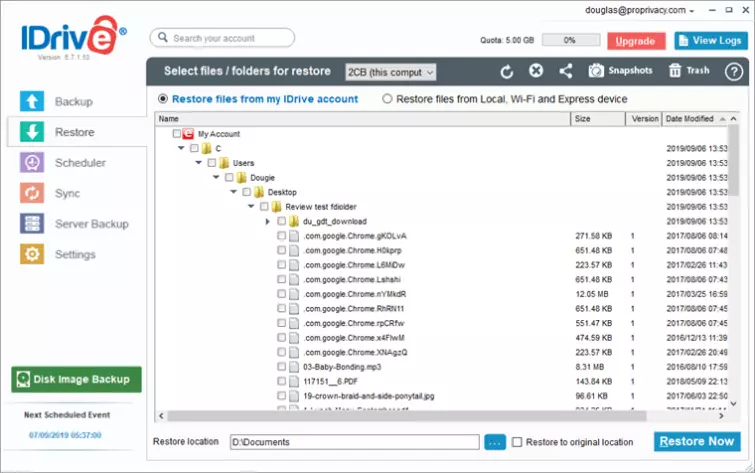This screenshot has height=473, width=755.
Task: Click the refresh icon in the toolbar
Action: click(x=507, y=72)
